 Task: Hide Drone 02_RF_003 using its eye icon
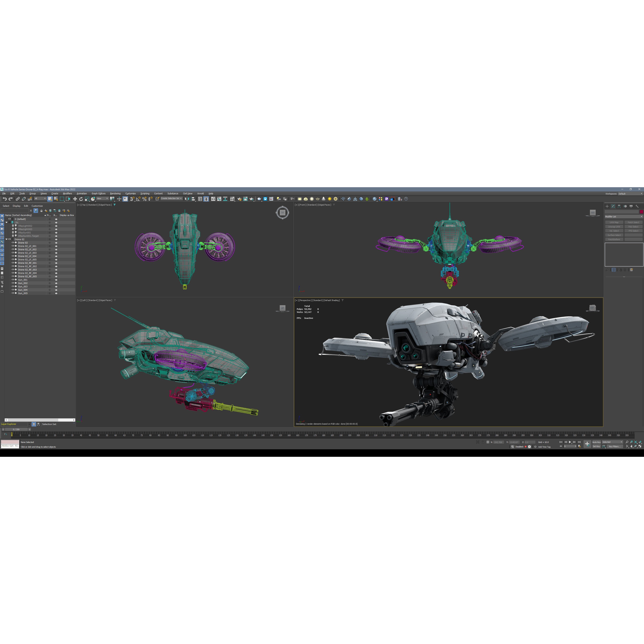tap(13, 270)
